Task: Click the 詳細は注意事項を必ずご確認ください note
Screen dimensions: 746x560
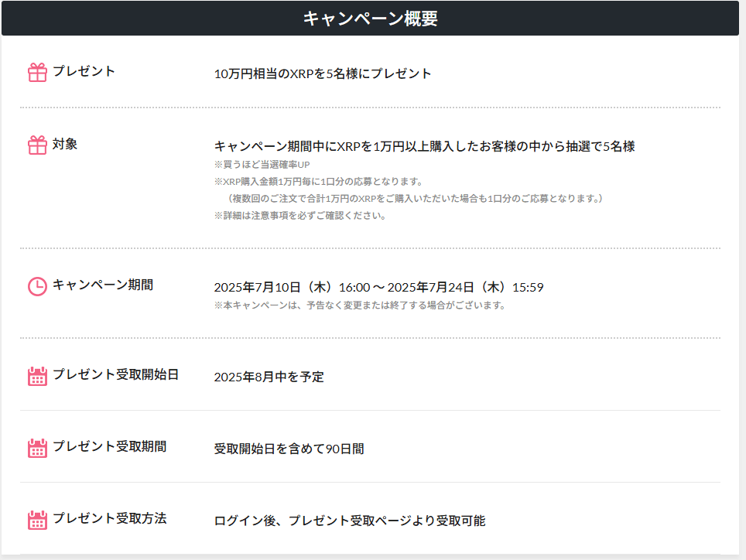Action: tap(299, 216)
